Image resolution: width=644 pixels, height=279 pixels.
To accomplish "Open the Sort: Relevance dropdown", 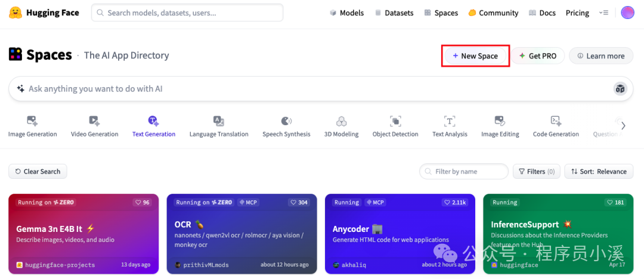I will 599,172.
